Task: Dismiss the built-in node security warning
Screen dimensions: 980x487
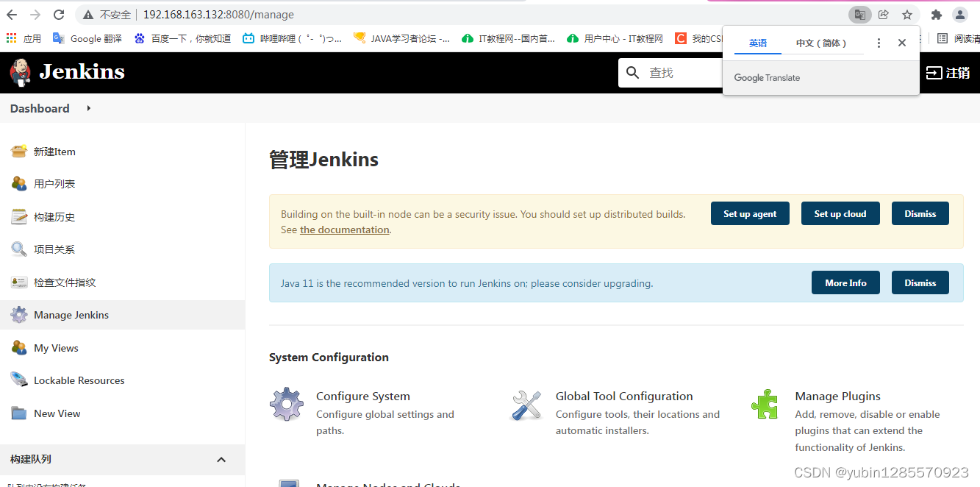Action: pyautogui.click(x=920, y=213)
